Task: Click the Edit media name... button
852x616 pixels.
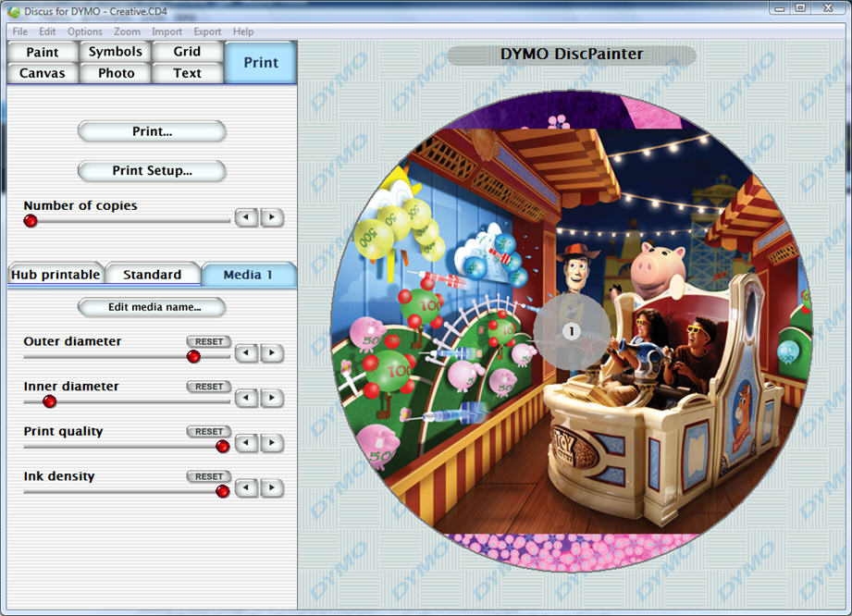Action: coord(152,307)
